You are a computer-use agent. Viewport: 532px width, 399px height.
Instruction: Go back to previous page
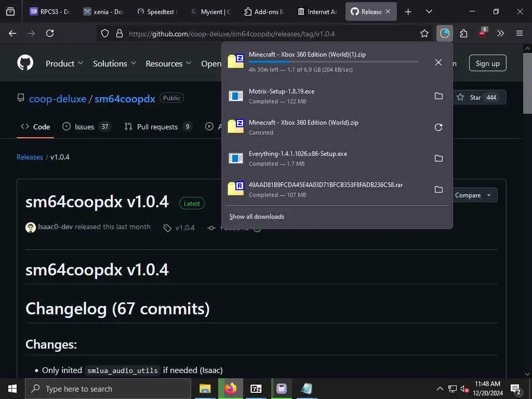tap(12, 33)
